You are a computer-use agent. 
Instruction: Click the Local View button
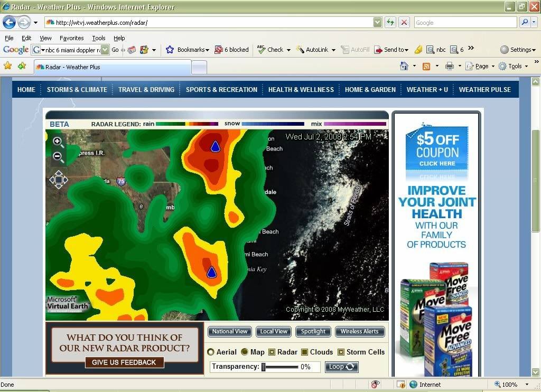click(274, 332)
